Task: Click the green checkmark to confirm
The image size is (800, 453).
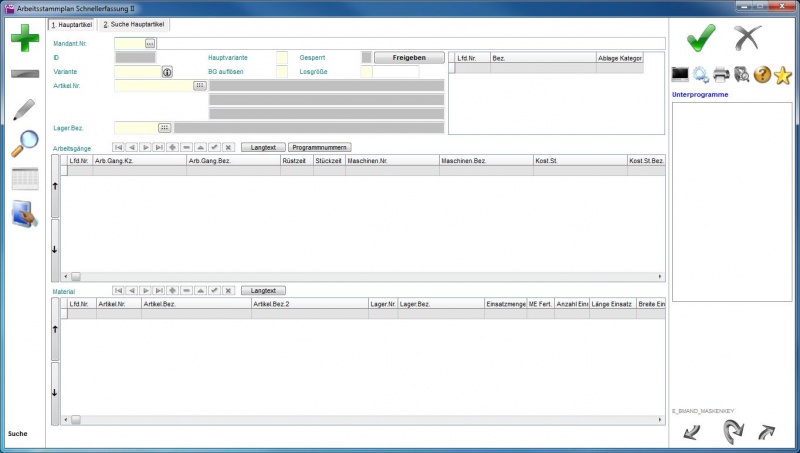Action: coord(702,38)
